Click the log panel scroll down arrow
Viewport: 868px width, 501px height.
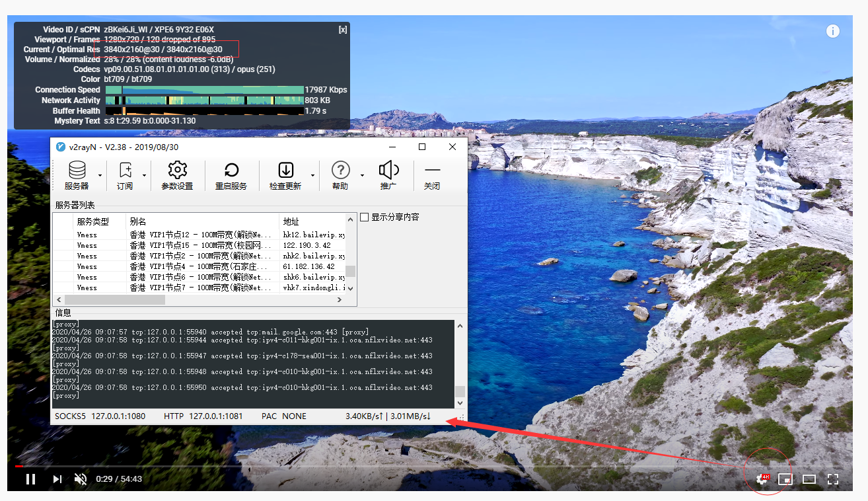click(460, 403)
